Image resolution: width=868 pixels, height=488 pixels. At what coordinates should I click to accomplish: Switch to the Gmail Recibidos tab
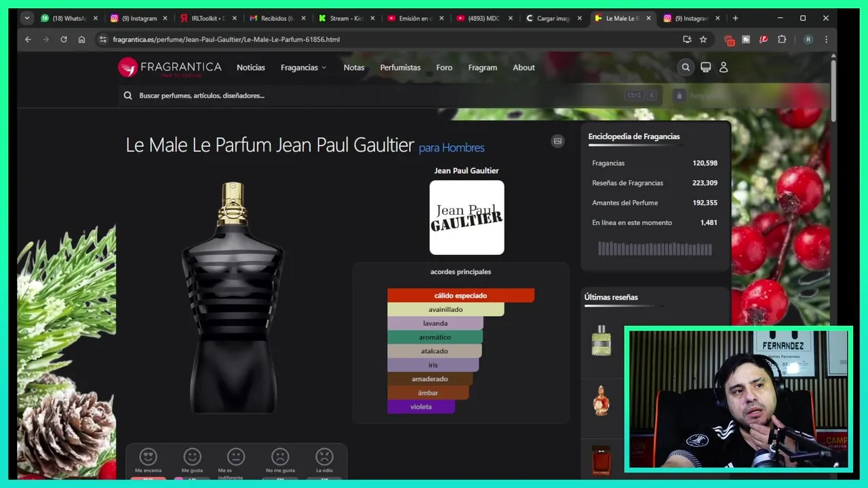[x=277, y=18]
